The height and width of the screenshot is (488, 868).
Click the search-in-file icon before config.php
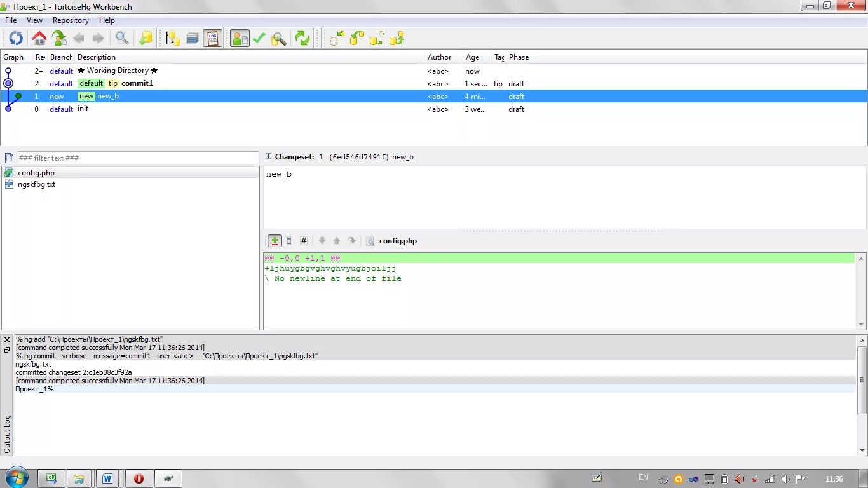370,241
